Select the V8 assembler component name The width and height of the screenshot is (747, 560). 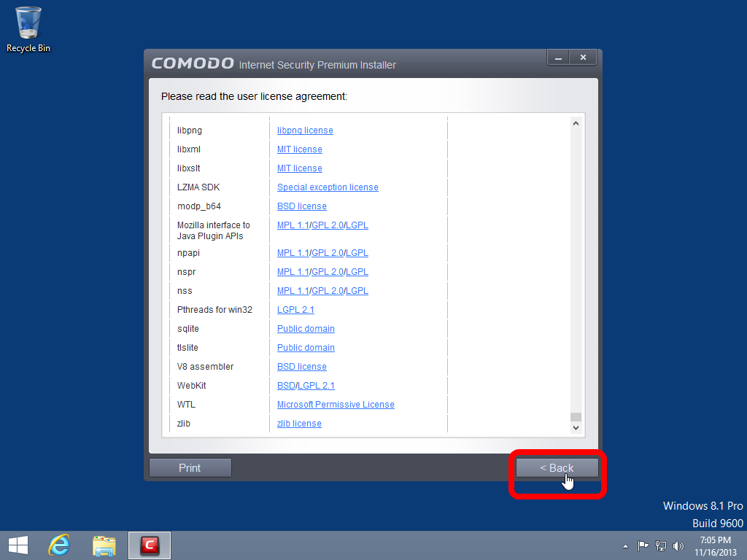coord(205,367)
